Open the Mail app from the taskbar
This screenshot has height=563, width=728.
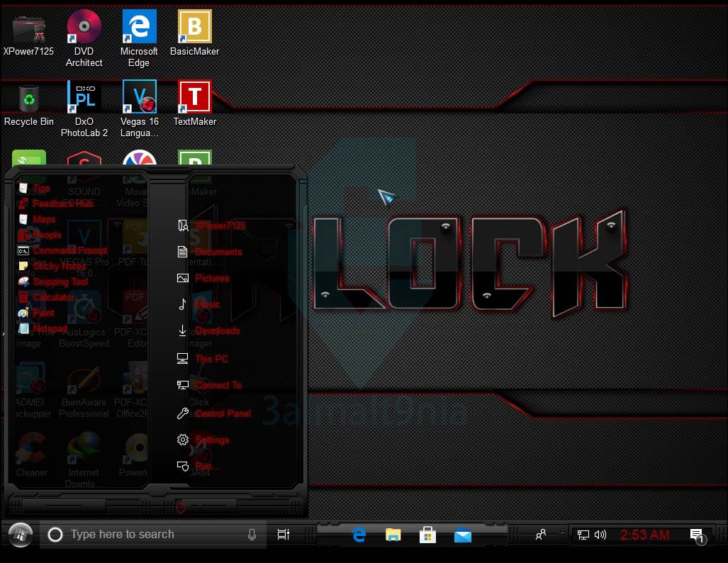462,535
